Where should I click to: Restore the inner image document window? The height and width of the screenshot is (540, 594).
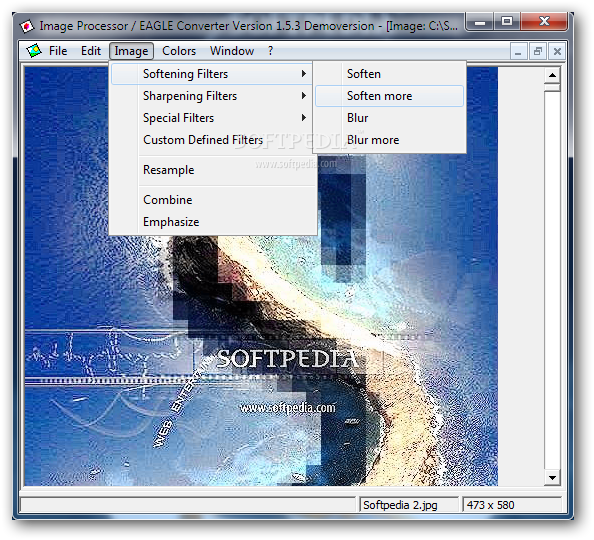point(538,51)
